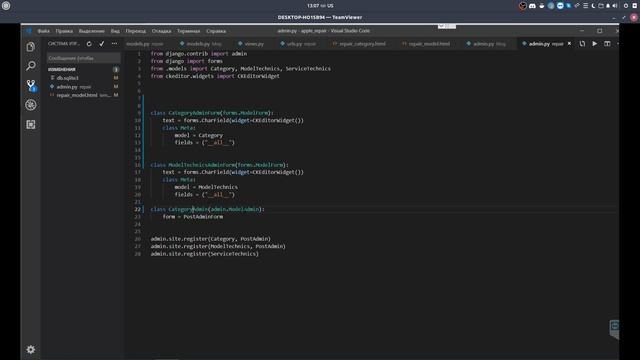Click the line 'form = PostAdminForm'
640x360 pixels.
(x=193, y=217)
